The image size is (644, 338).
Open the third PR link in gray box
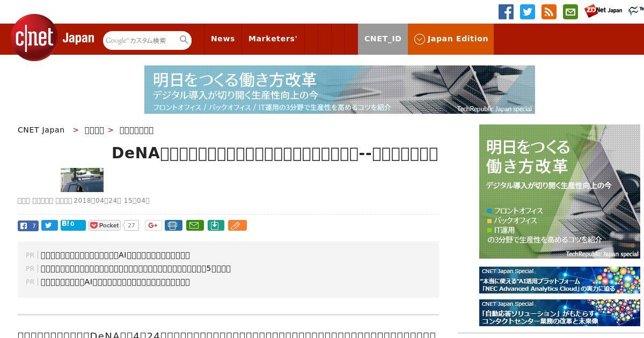pyautogui.click(x=115, y=282)
